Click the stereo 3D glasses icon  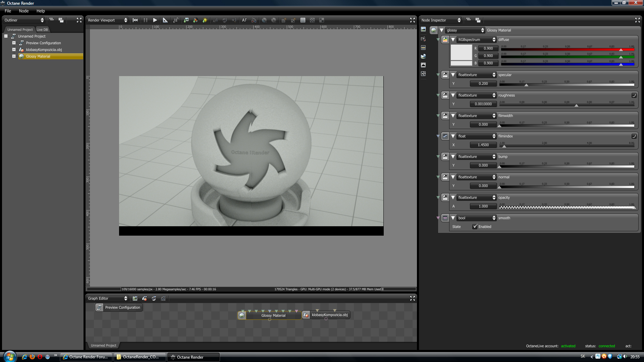coord(254,20)
